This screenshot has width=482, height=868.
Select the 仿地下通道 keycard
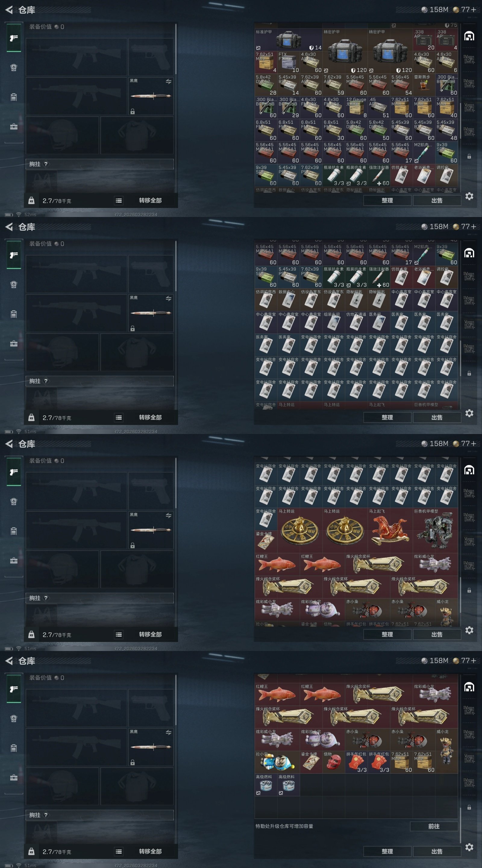[x=356, y=322]
